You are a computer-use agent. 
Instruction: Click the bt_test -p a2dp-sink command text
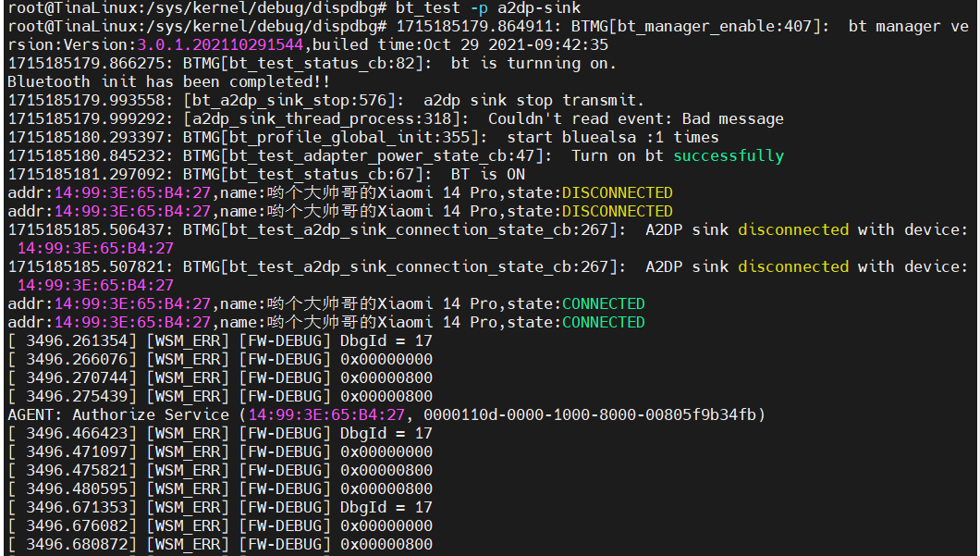[487, 8]
